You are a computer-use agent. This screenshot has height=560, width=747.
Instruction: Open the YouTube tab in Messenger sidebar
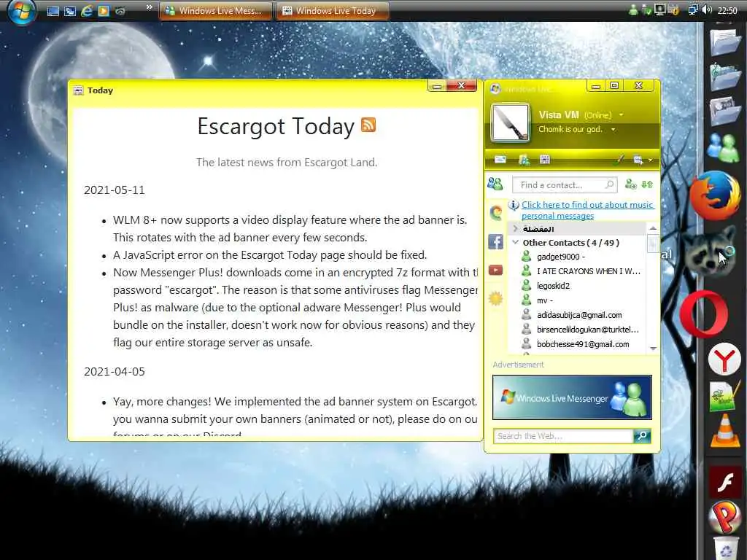(x=495, y=271)
